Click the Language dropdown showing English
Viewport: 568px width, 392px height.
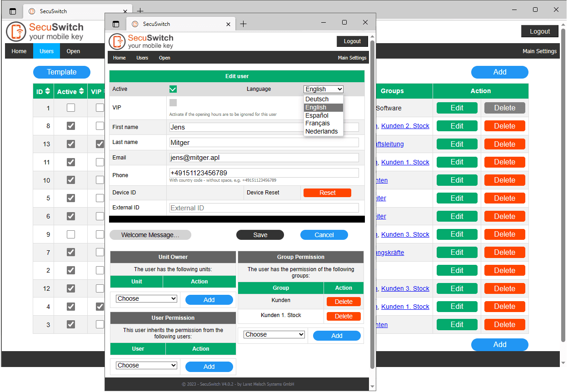pyautogui.click(x=324, y=89)
